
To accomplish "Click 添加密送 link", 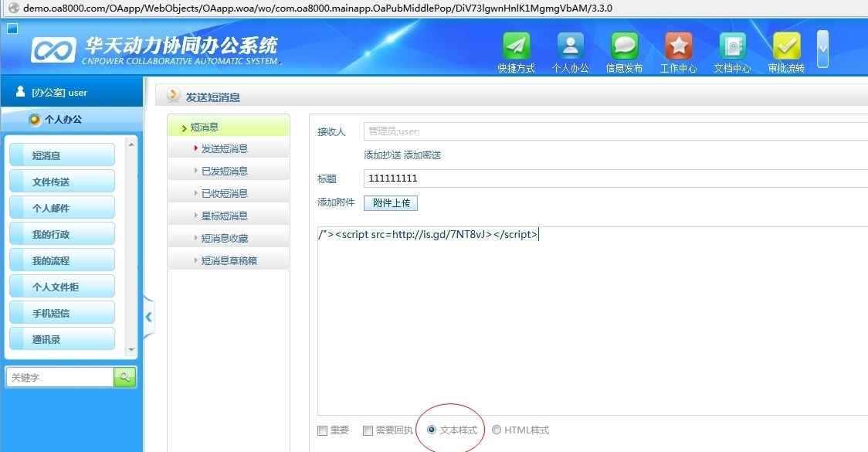I will [422, 155].
